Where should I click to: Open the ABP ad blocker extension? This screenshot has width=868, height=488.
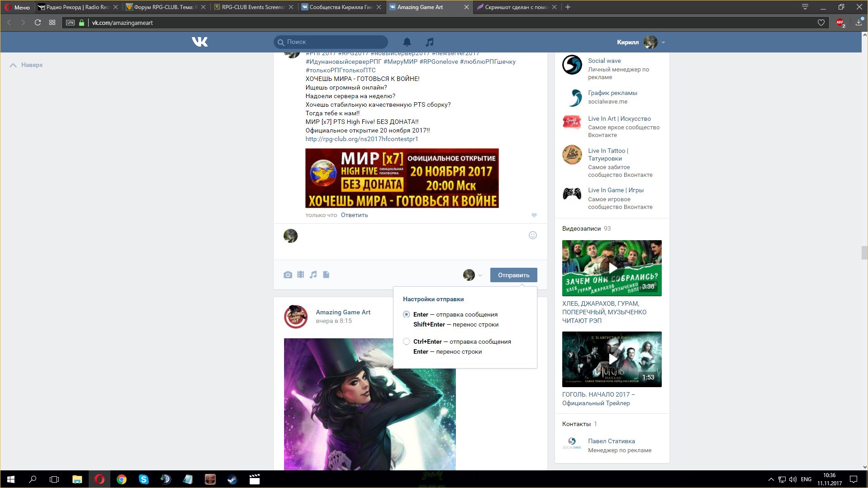pos(840,23)
